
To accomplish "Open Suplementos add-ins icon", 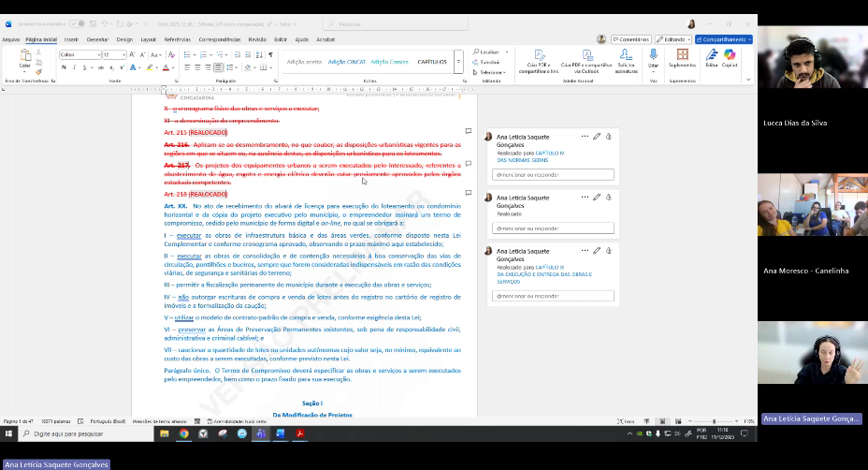I will coord(682,56).
